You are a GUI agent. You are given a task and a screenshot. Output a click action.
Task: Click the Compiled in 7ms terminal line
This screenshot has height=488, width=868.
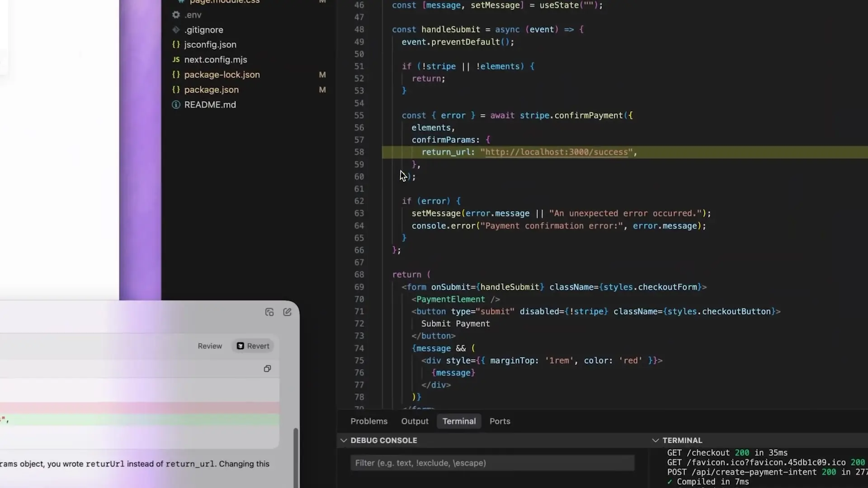click(708, 482)
